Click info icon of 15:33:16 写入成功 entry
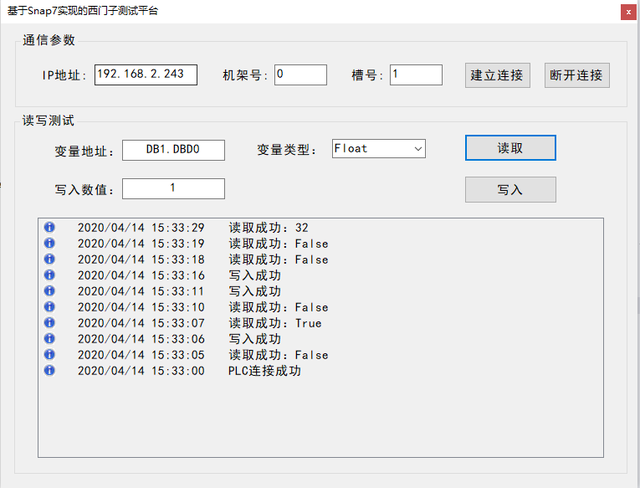Image resolution: width=640 pixels, height=488 pixels. [49, 275]
